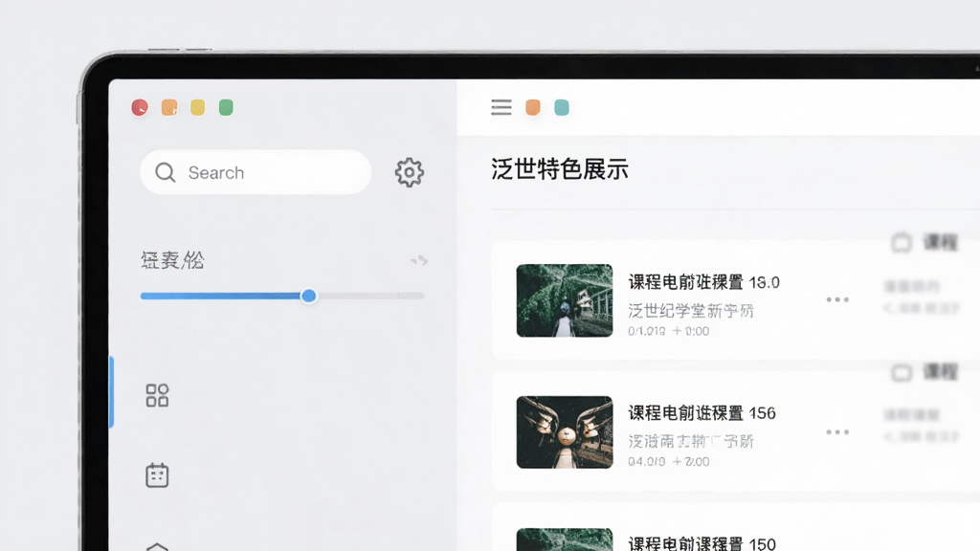The height and width of the screenshot is (551, 980).
Task: Click the title ending in 150
Action: click(x=702, y=543)
